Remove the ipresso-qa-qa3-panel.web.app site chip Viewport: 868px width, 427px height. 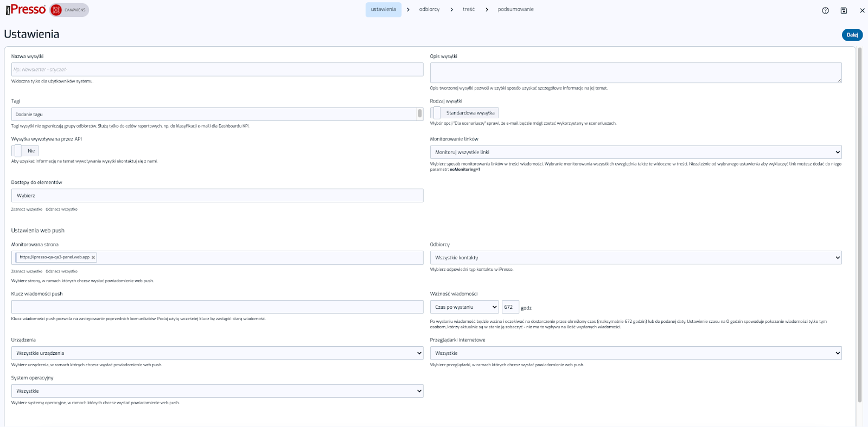tap(93, 258)
